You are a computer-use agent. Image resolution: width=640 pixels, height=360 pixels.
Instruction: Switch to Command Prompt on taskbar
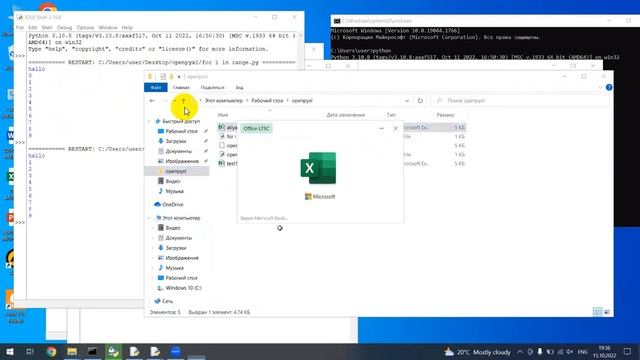pos(93,351)
